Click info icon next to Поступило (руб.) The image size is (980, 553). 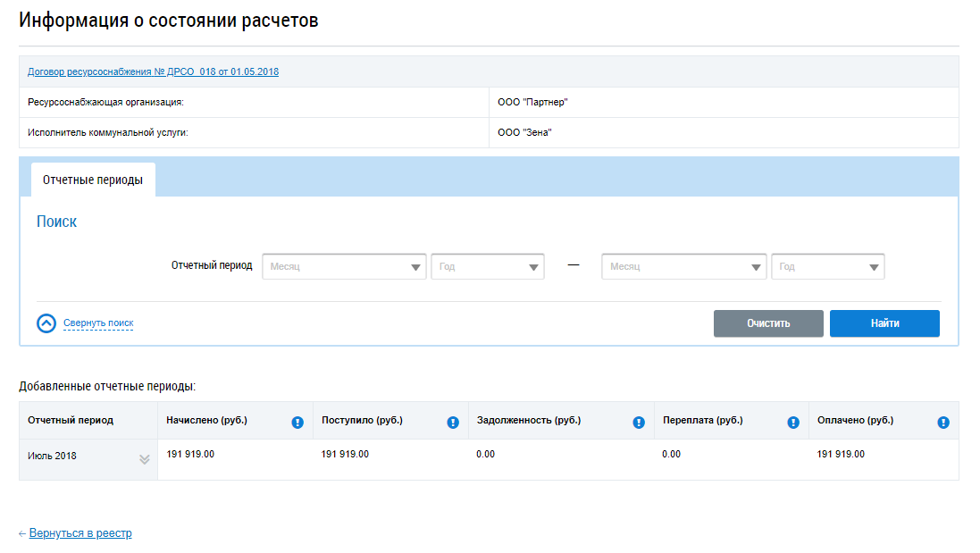453,423
